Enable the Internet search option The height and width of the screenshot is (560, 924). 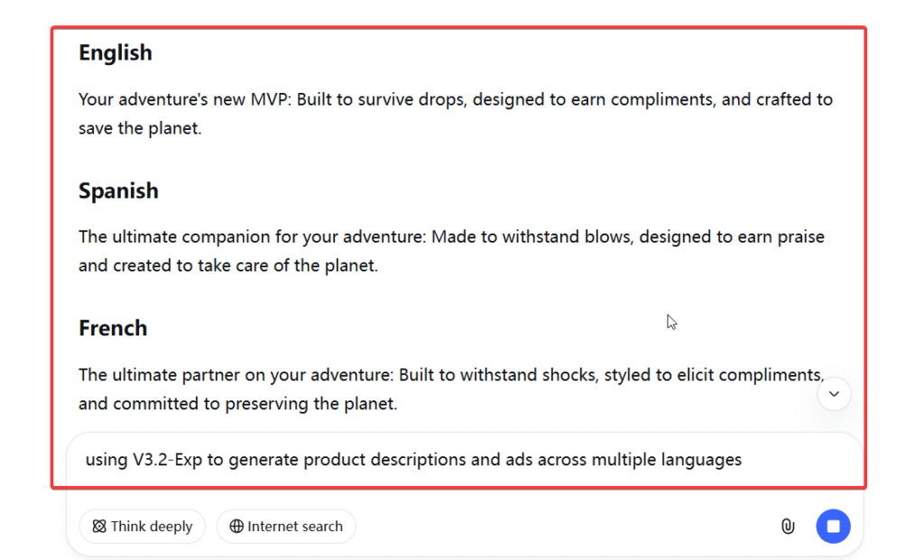pos(286,527)
